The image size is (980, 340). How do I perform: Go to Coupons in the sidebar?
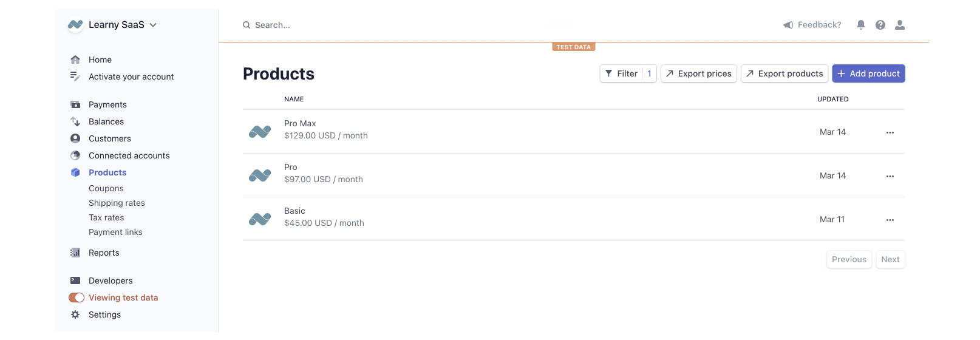(106, 188)
